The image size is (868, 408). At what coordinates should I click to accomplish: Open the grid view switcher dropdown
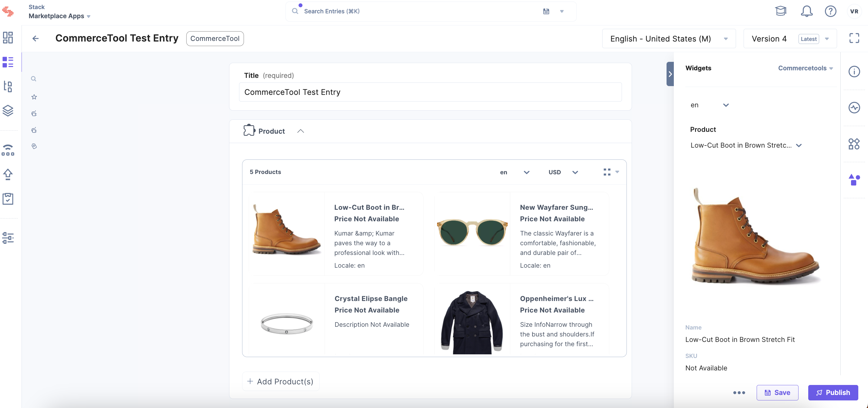point(611,172)
